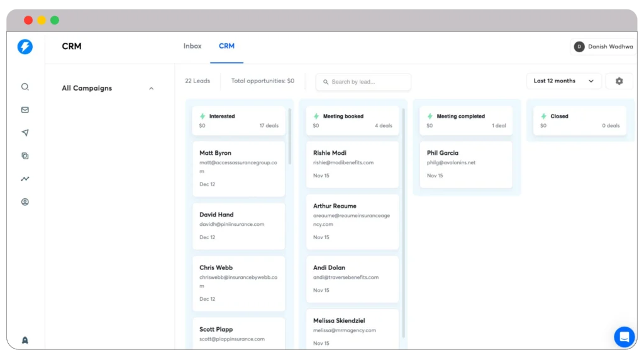The width and height of the screenshot is (644, 360).
Task: Click the Search by lead field
Action: pos(364,82)
